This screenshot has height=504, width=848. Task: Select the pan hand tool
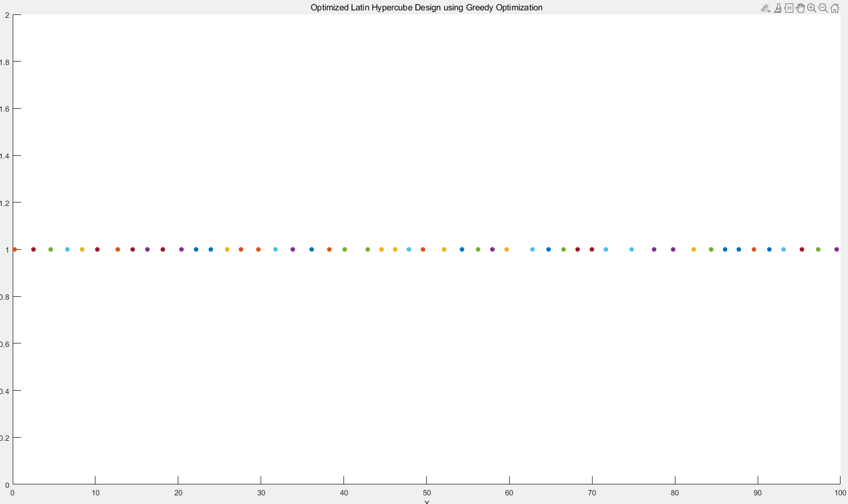(800, 8)
